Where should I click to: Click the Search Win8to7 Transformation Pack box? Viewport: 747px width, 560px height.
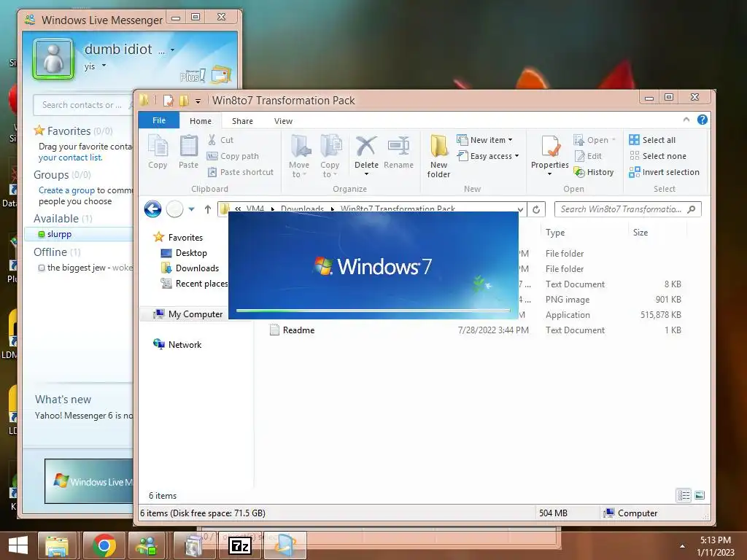click(x=627, y=209)
